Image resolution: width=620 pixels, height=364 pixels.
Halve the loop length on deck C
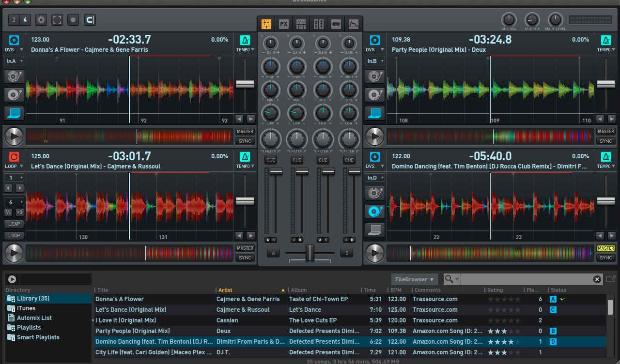pos(8,212)
